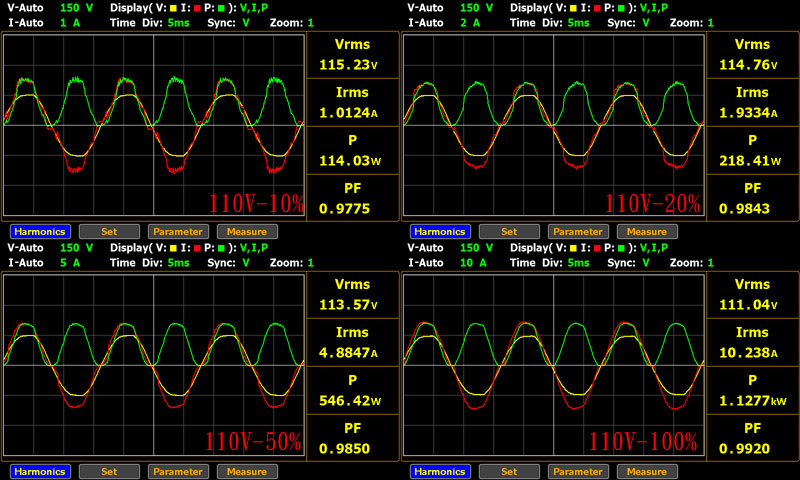Click the Irms value 1.0124A

348,113
